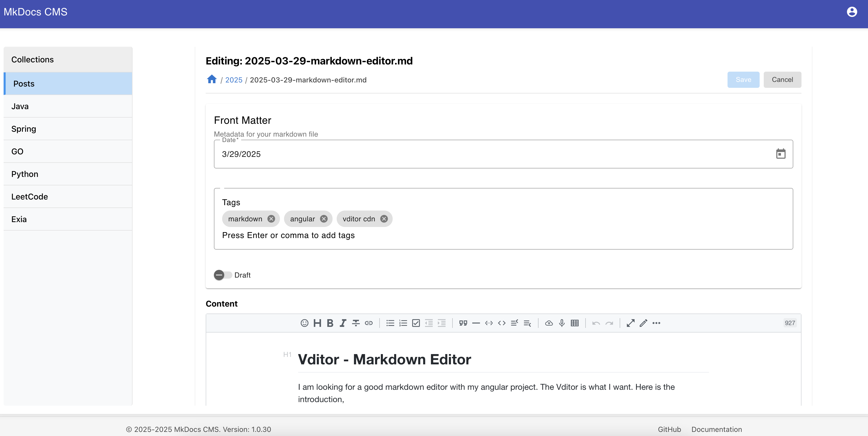
Task: Insert inline code
Action: click(x=502, y=323)
